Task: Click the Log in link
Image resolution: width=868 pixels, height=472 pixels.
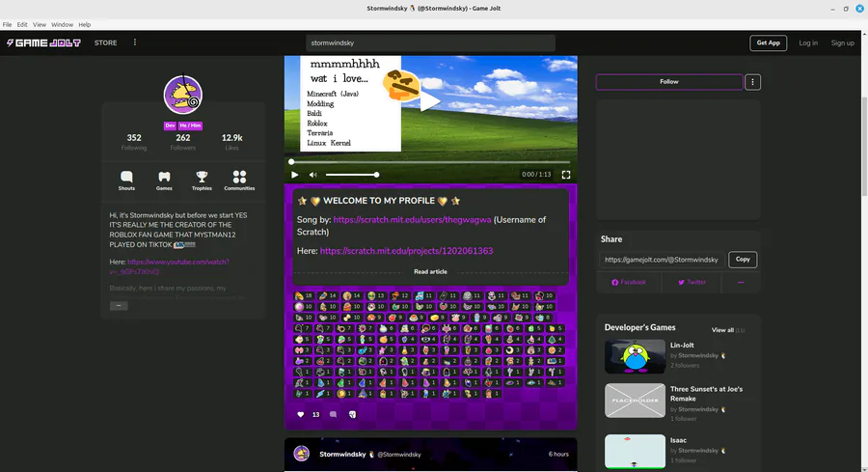Action: coord(807,42)
